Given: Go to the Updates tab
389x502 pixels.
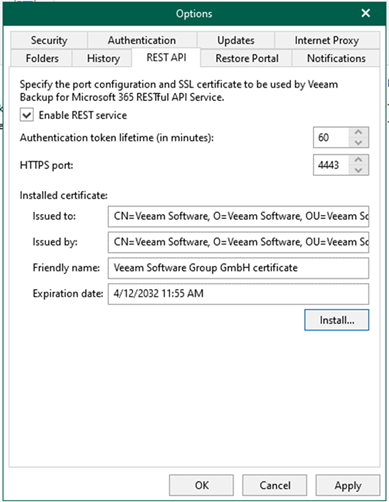Looking at the screenshot, I should tap(236, 40).
